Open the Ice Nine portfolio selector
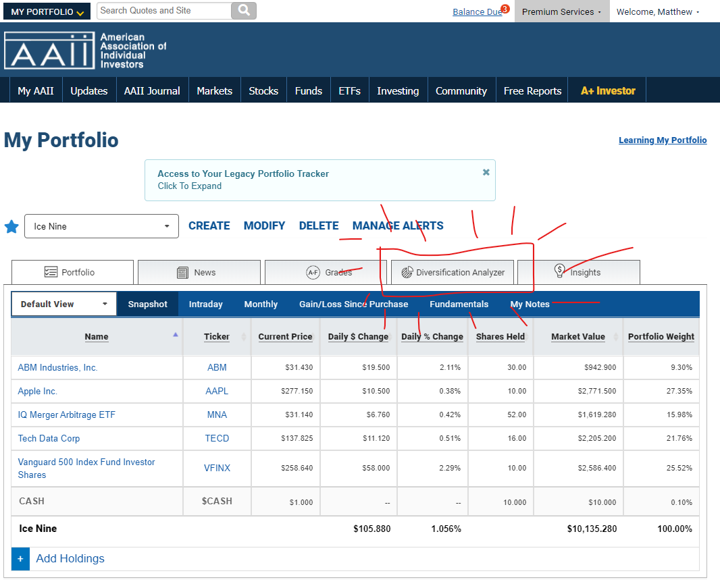 (101, 226)
